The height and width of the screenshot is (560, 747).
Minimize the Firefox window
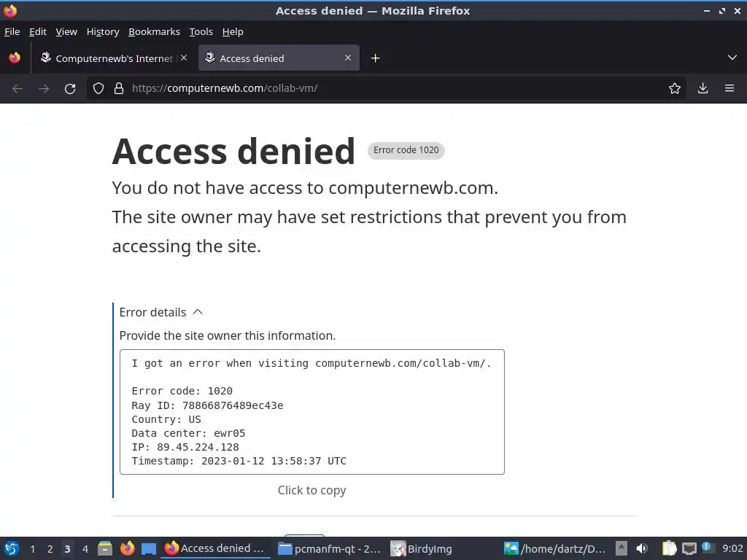pos(707,10)
